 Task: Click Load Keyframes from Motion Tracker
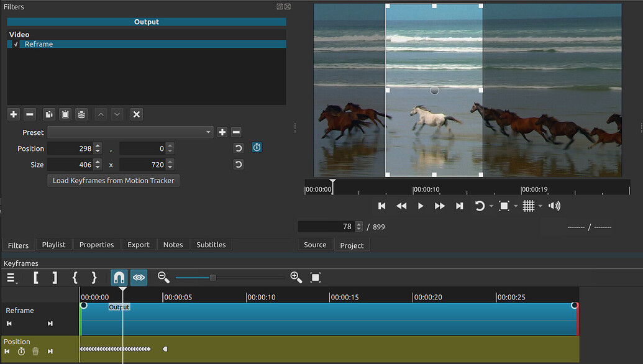click(x=114, y=181)
